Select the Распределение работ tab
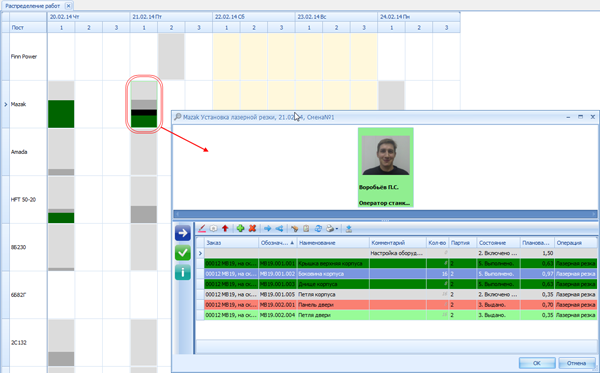The width and height of the screenshot is (600, 373). click(33, 6)
